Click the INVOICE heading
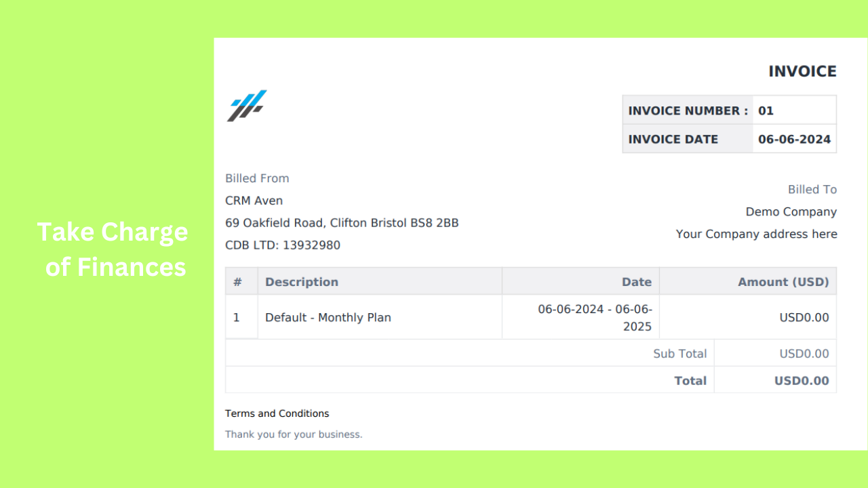 [x=802, y=71]
